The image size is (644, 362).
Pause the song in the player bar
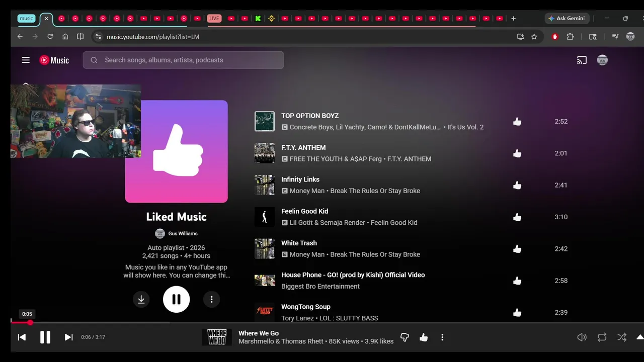(x=45, y=337)
